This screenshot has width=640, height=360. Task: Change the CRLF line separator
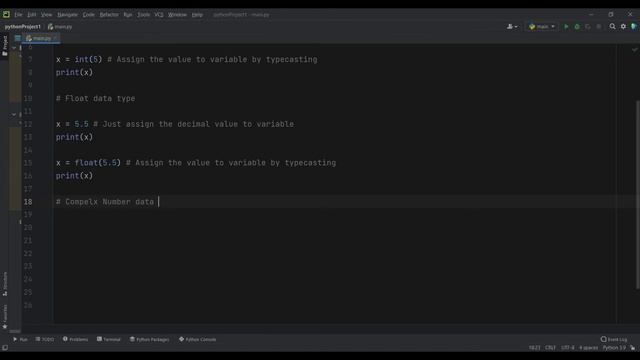pos(550,348)
